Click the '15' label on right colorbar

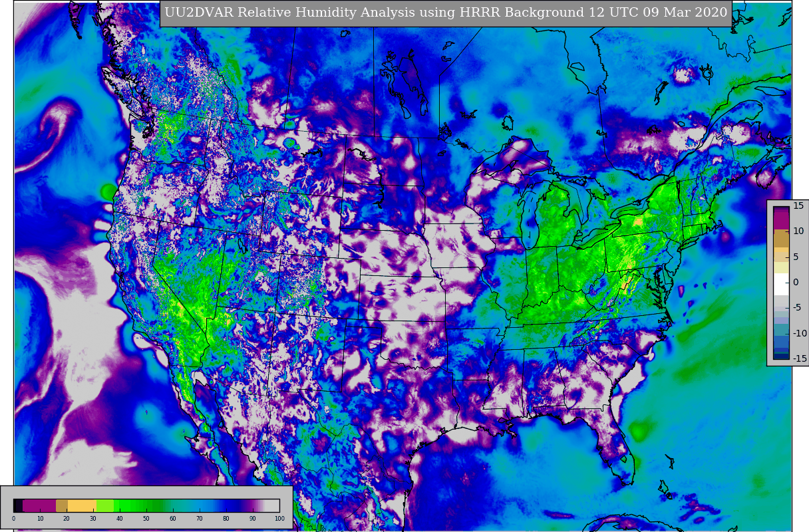[x=798, y=205]
